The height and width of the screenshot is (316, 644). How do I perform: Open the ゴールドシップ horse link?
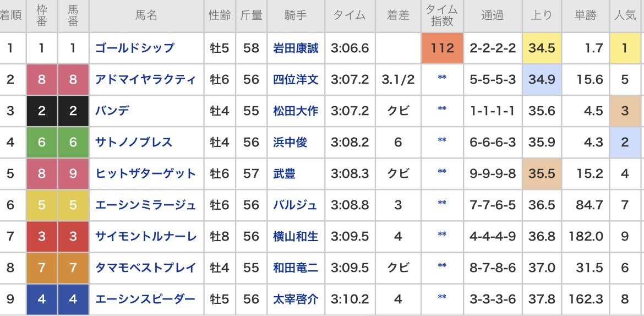(135, 48)
